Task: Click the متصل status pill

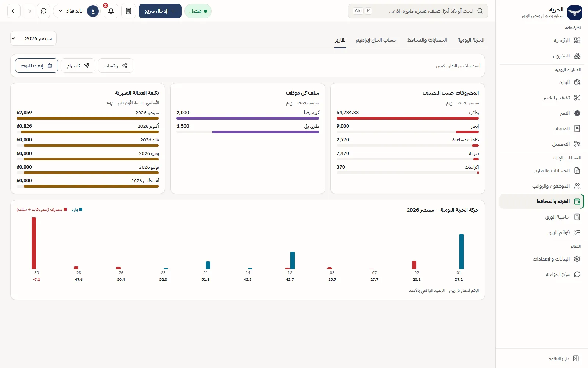Action: [198, 11]
